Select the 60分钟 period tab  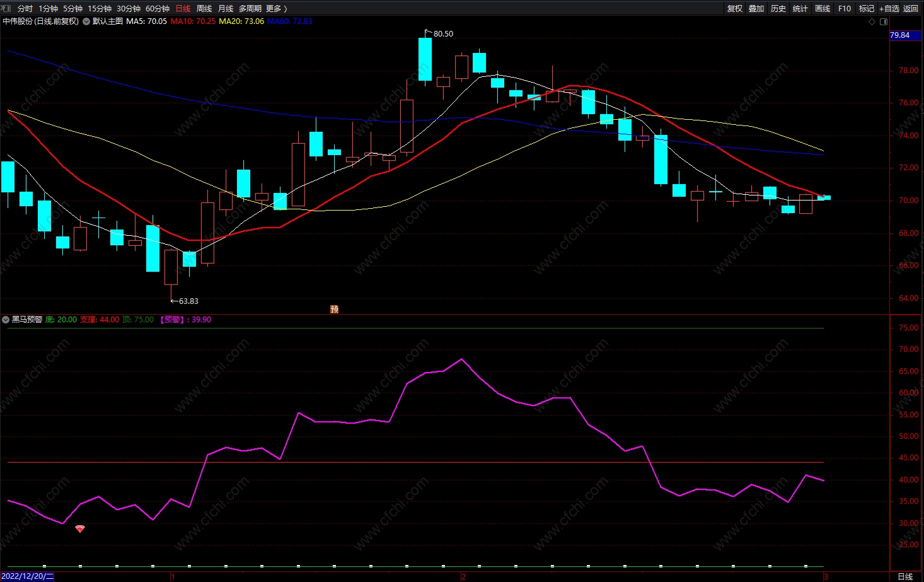point(157,8)
